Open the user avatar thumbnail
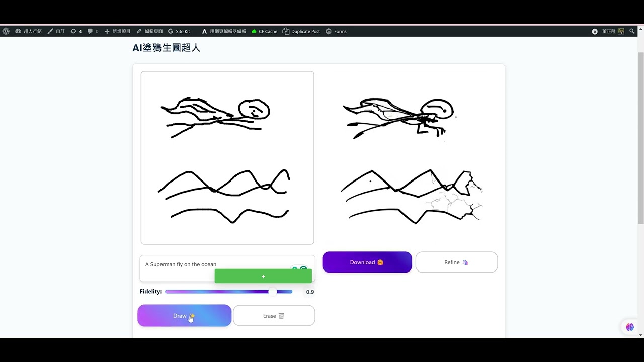 (621, 31)
